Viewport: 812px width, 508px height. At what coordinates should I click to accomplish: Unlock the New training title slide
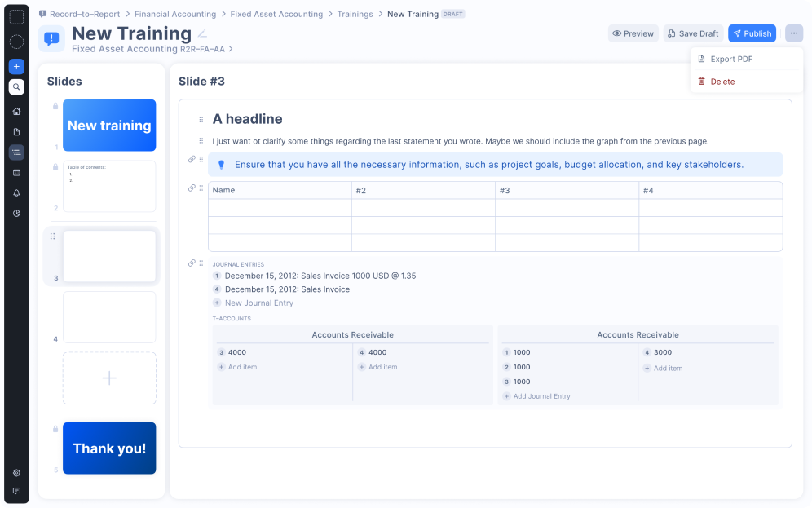click(55, 107)
